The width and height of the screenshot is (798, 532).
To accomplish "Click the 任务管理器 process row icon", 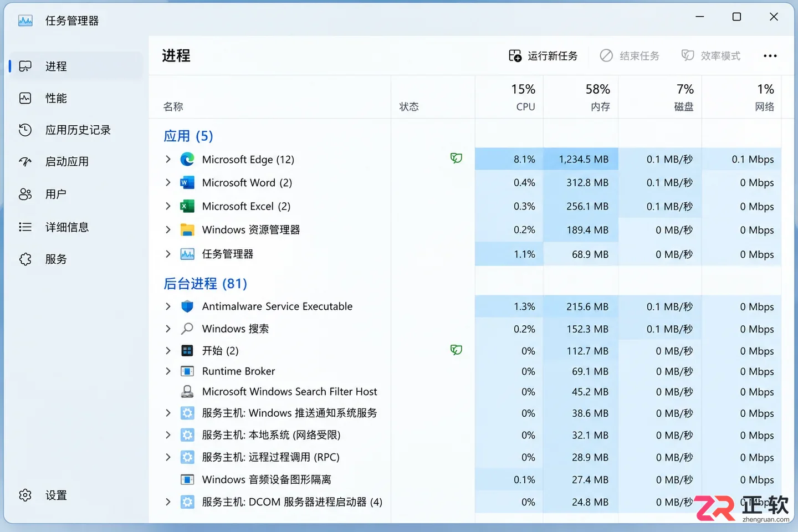I will (187, 254).
